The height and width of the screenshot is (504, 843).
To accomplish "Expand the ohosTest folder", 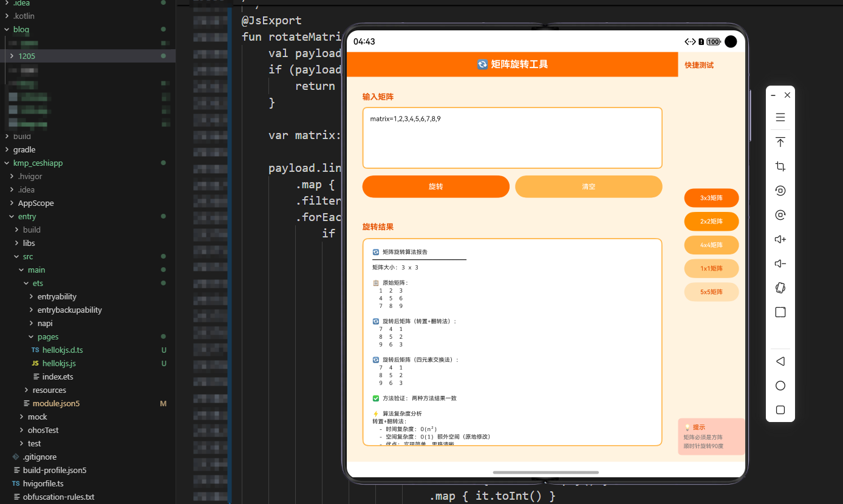I will coord(21,430).
